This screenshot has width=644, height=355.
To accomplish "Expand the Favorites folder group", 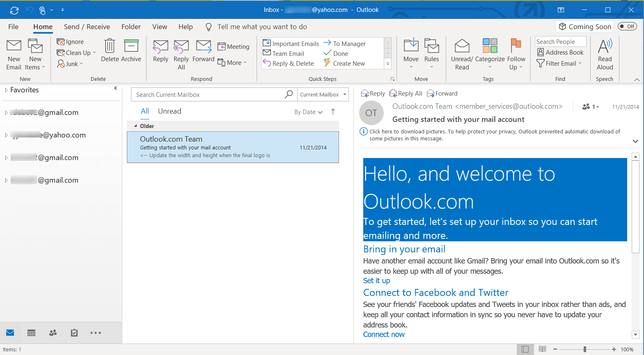I will click(x=6, y=90).
